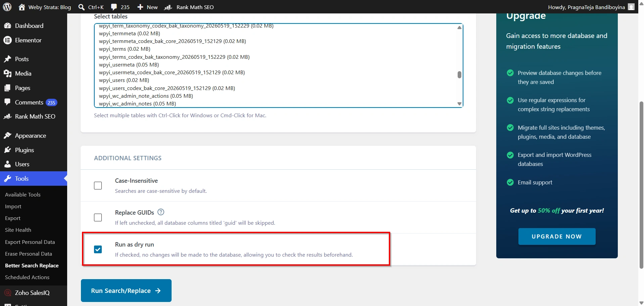Click the home icon beside Weby Strata: Blog
The image size is (644, 306).
(x=22, y=7)
